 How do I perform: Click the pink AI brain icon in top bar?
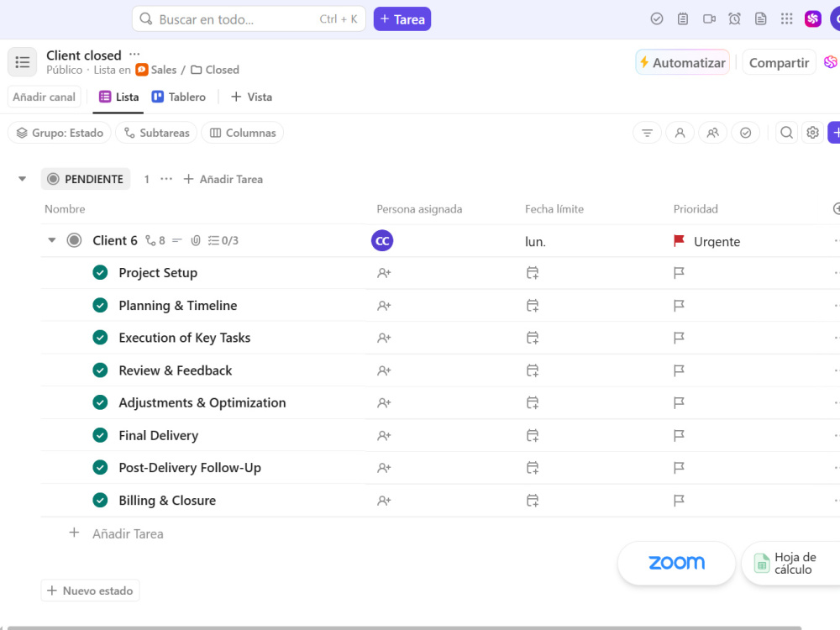click(x=812, y=19)
